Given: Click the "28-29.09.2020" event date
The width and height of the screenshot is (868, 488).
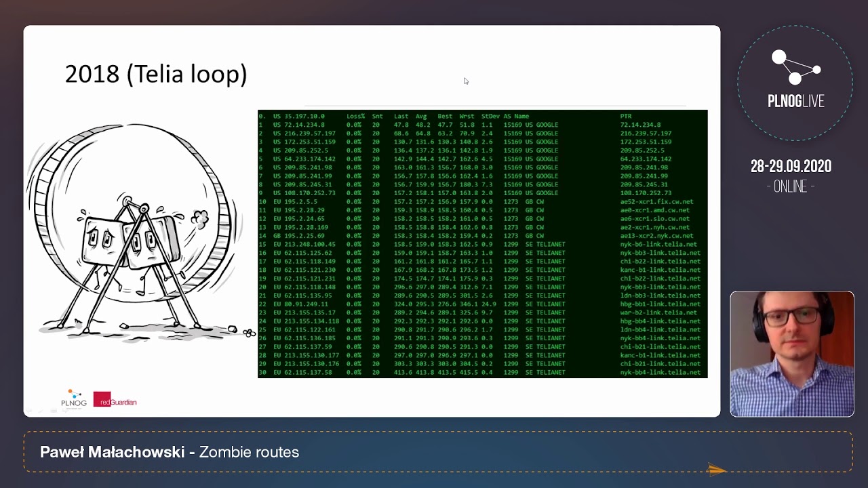Looking at the screenshot, I should [x=791, y=167].
